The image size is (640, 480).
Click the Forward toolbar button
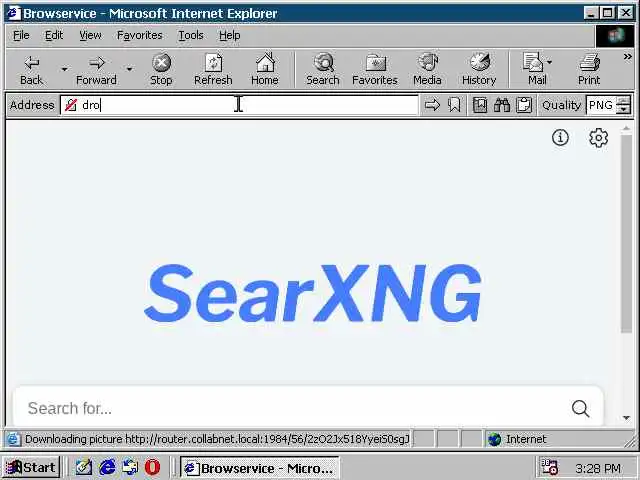tap(96, 69)
